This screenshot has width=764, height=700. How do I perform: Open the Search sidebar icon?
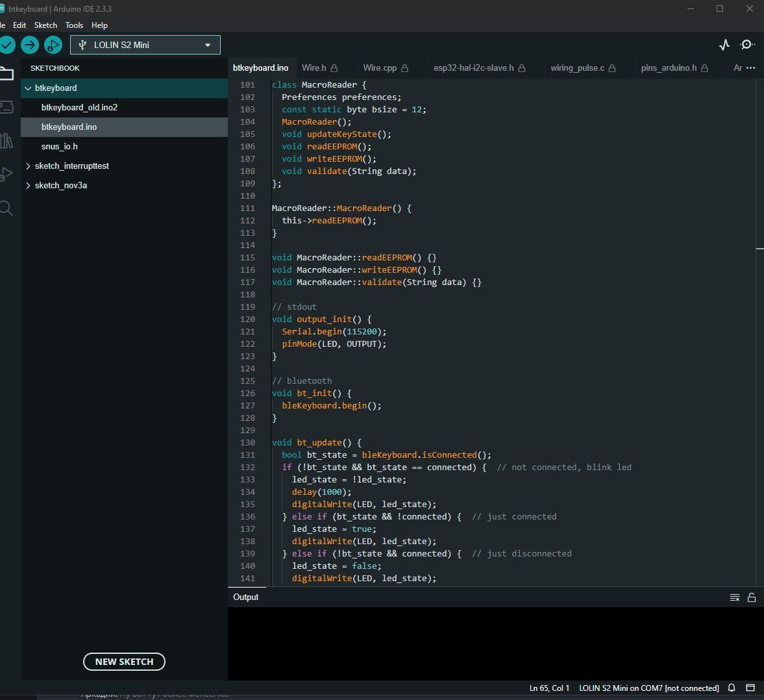pos(6,208)
